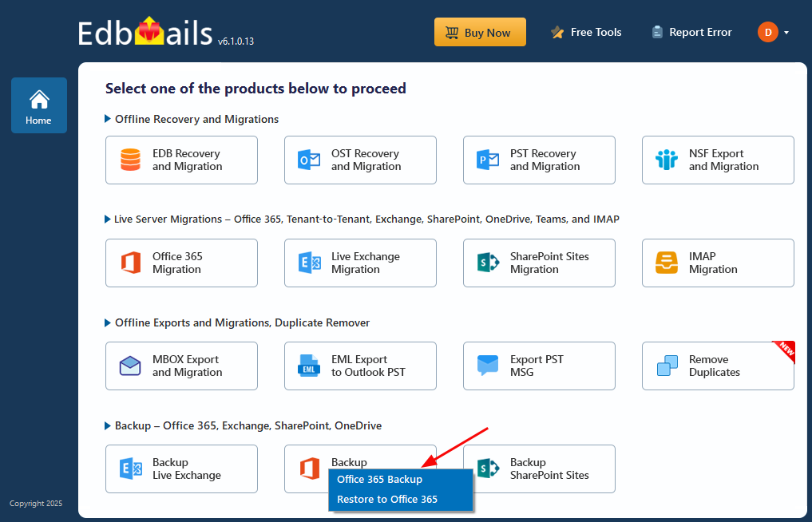Screen dimensions: 812x522
Task: Open Backup SharePoint Sites product
Action: point(539,469)
